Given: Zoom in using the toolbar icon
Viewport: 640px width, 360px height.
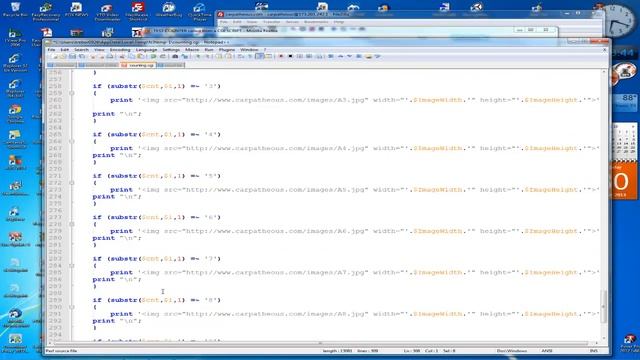Looking at the screenshot, I should tap(197, 56).
